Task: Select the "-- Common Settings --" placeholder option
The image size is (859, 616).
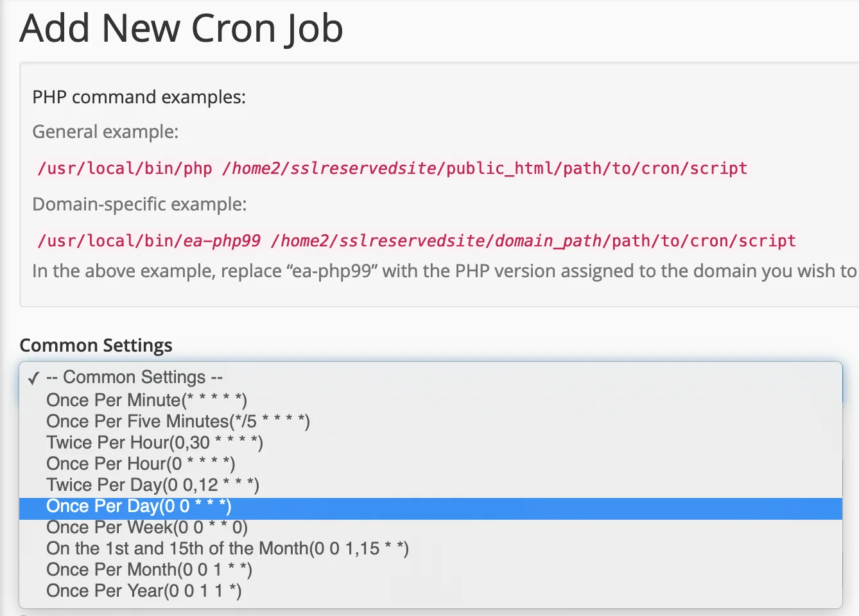Action: [134, 377]
